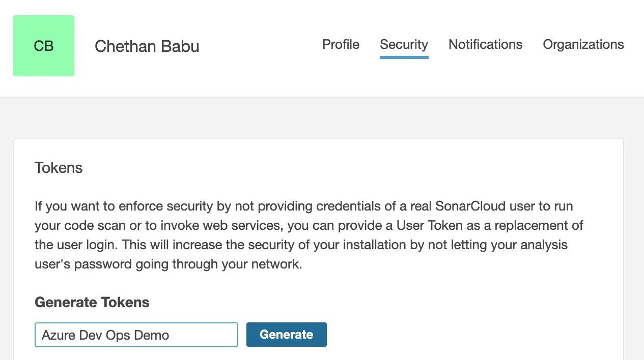This screenshot has width=644, height=360.
Task: Click the word SonarCloud in the description
Action: coord(470,206)
